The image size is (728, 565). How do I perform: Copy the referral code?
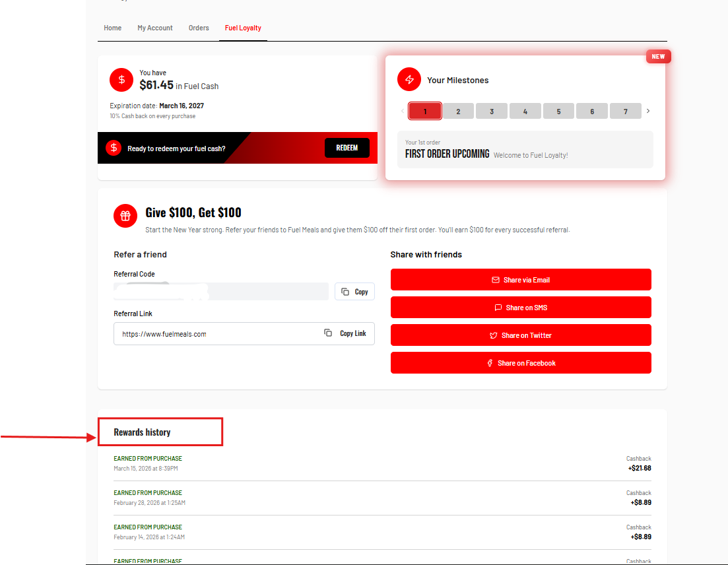[354, 292]
